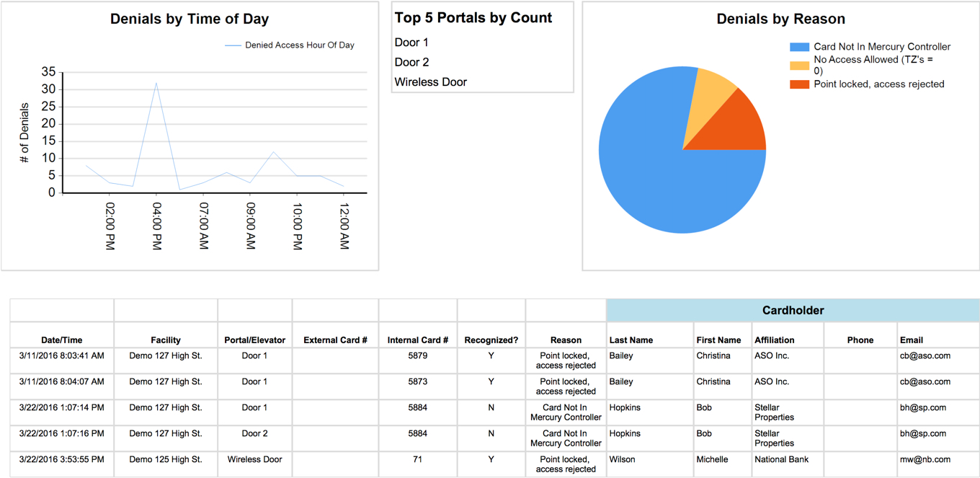Click the Internal Card # column header

pos(417,340)
